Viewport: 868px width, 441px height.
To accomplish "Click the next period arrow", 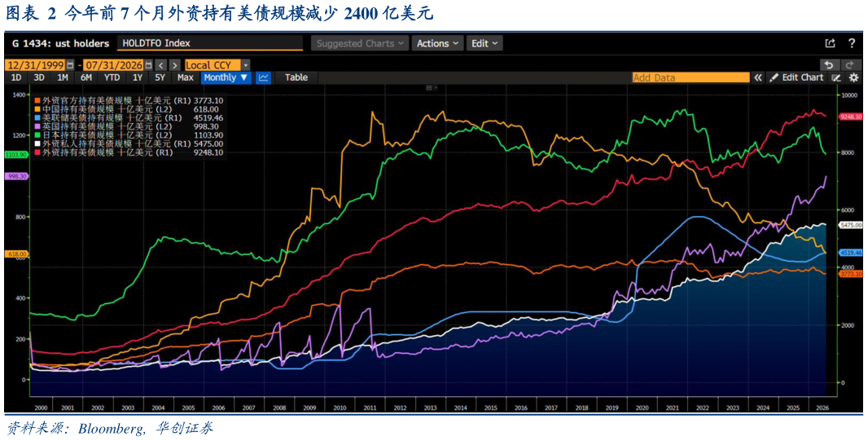I will [x=174, y=65].
